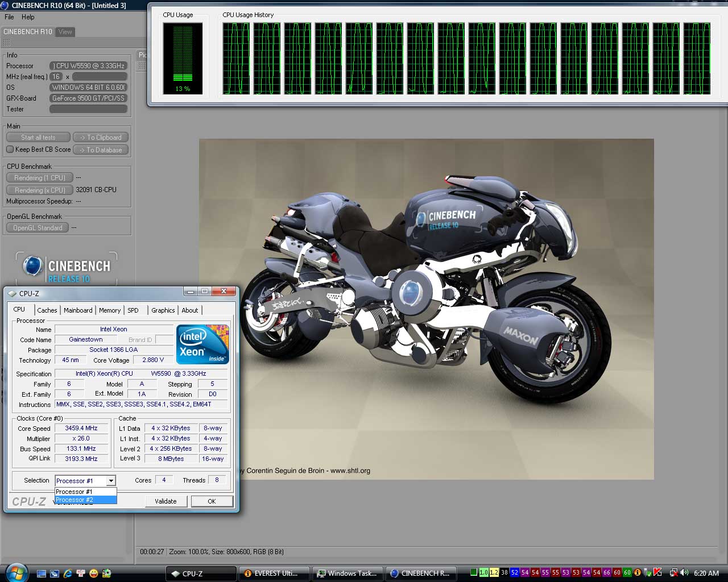Screen dimensions: 728x582
Task: Click the CINEBENCH Release 10 logo
Action: (x=66, y=268)
